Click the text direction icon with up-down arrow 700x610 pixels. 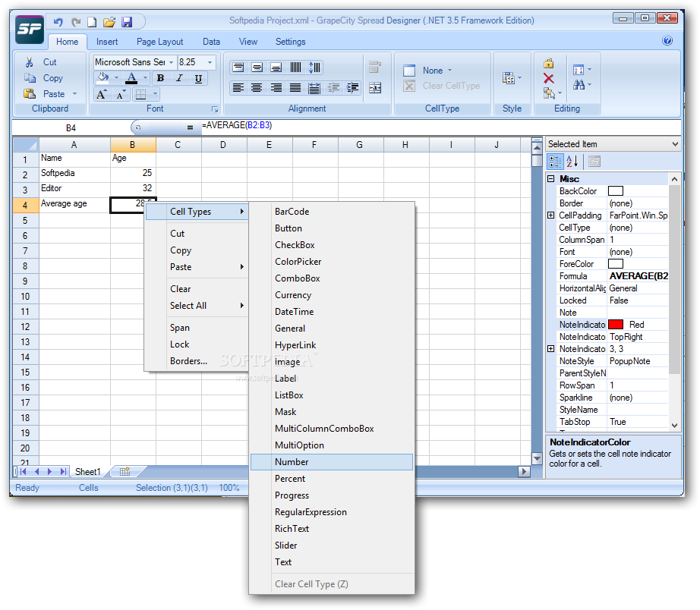314,68
